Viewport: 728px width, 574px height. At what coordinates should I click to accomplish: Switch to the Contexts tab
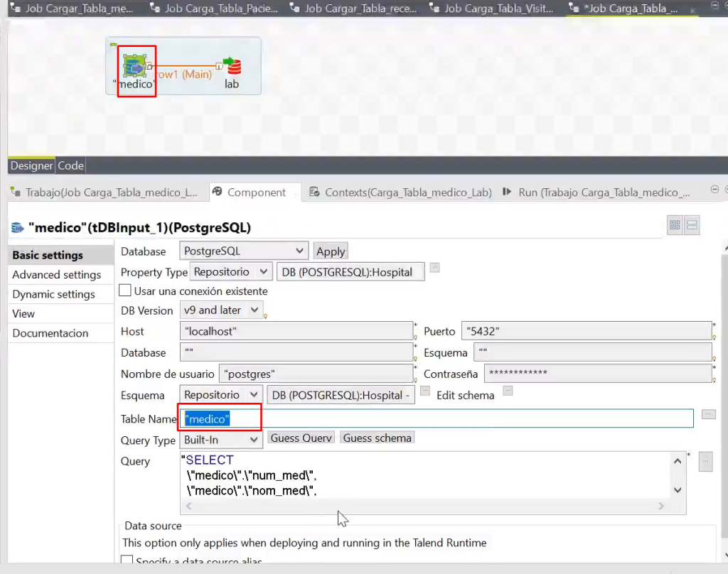400,193
